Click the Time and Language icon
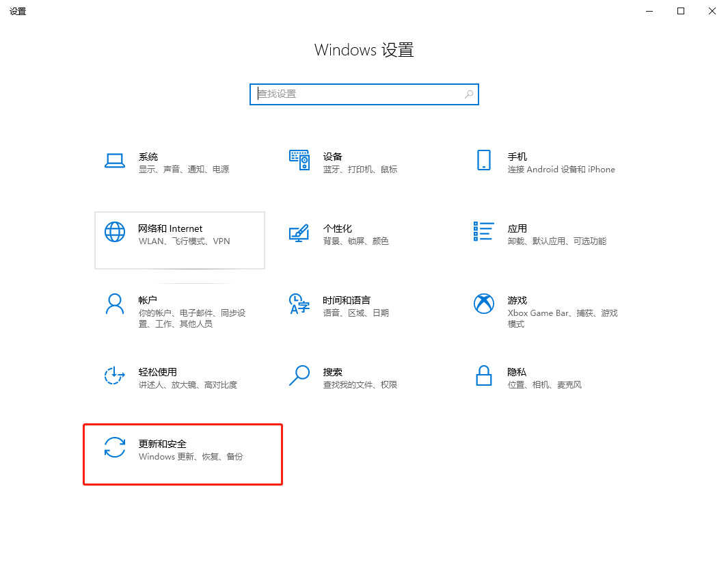The image size is (728, 569). [x=299, y=304]
